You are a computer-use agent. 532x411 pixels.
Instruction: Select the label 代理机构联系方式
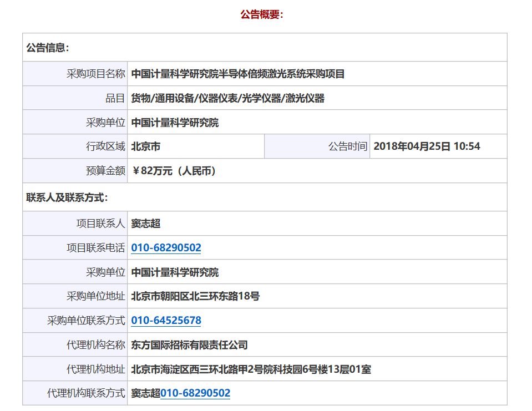tap(86, 393)
